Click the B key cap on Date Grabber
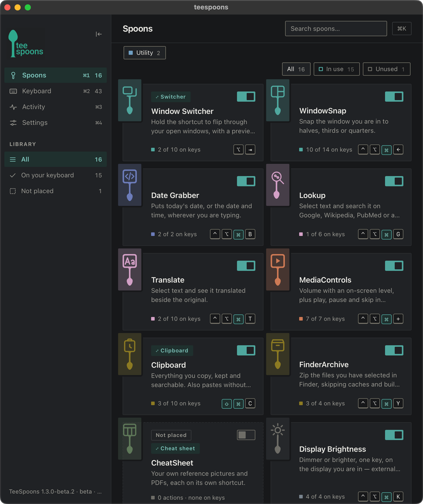This screenshot has width=423, height=504. [x=250, y=234]
